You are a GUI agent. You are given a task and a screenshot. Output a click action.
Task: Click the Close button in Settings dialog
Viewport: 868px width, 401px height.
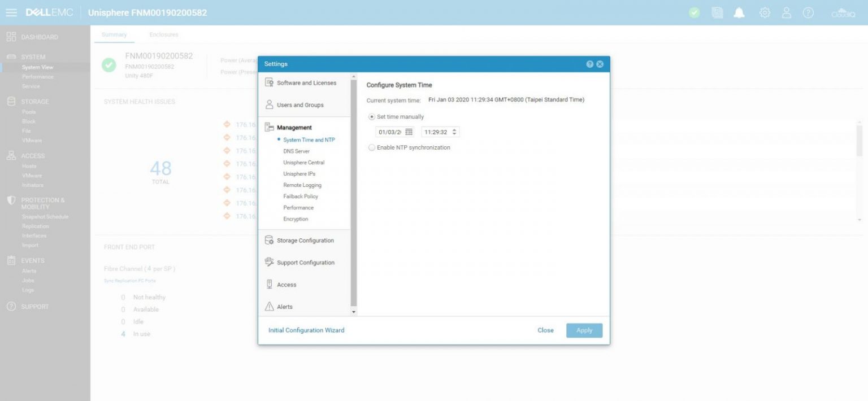click(x=545, y=330)
